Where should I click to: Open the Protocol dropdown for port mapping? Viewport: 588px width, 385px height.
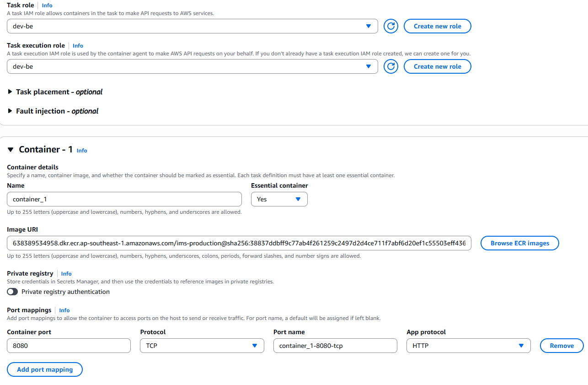point(255,346)
